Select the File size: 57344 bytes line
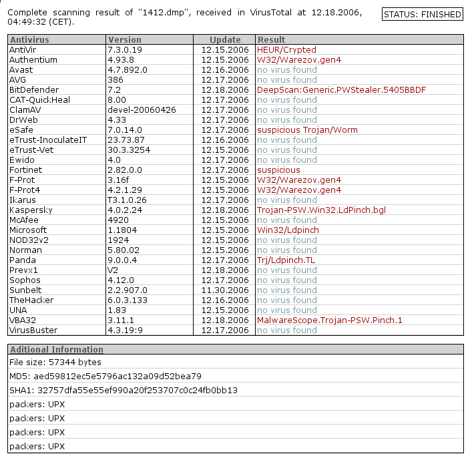The image size is (476, 460). (55, 363)
